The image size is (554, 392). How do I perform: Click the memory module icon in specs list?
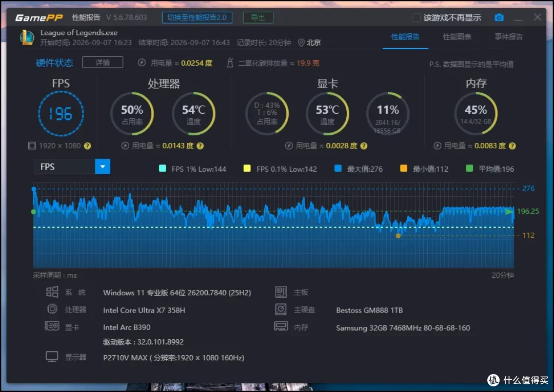pyautogui.click(x=281, y=326)
